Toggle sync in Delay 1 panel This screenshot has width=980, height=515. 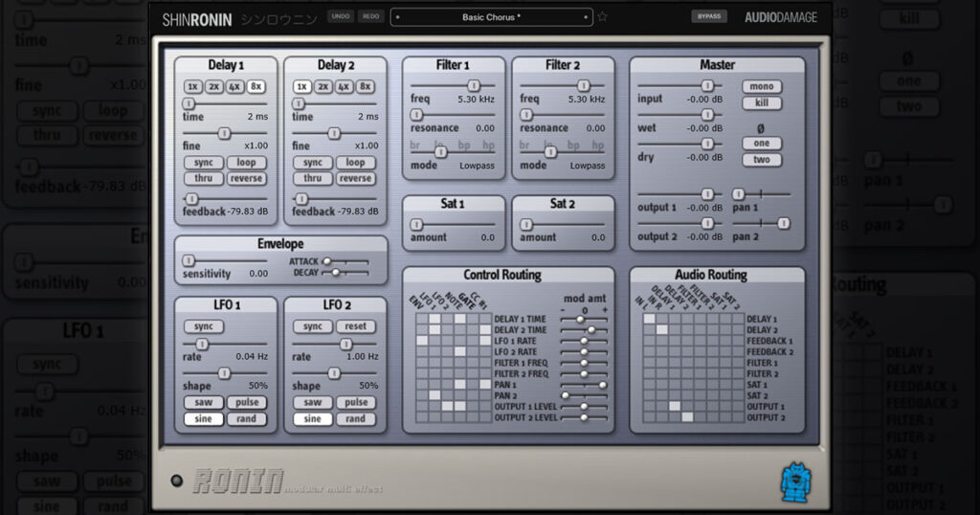pyautogui.click(x=203, y=163)
